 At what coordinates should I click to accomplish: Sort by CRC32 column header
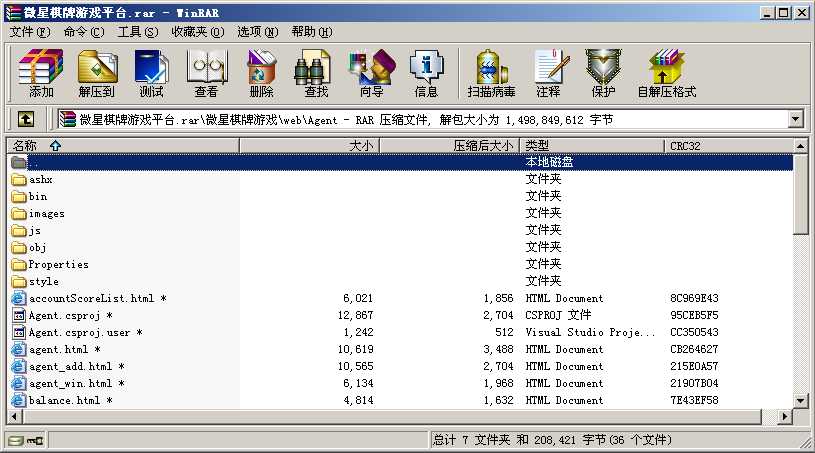729,146
